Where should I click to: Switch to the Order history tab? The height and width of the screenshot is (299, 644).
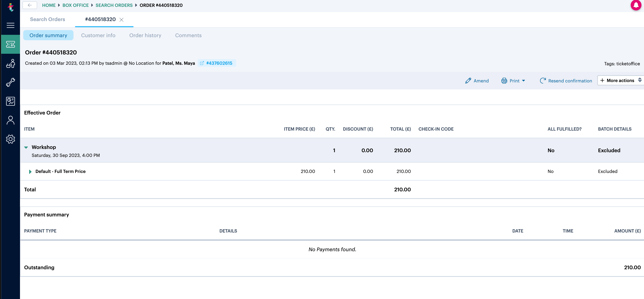(145, 35)
